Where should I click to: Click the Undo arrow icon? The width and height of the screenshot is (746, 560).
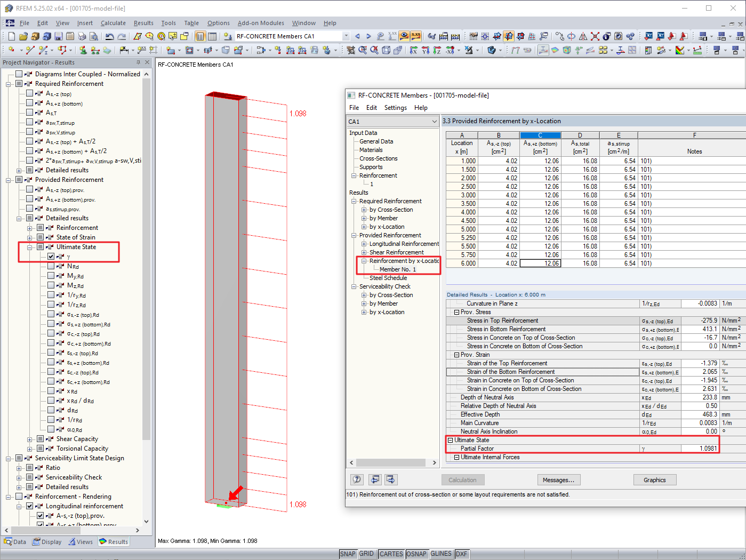109,36
